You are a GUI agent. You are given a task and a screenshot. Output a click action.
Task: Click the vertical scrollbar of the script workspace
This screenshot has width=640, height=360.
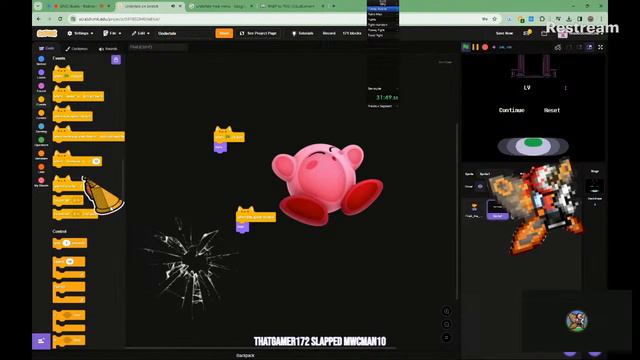coord(456,210)
